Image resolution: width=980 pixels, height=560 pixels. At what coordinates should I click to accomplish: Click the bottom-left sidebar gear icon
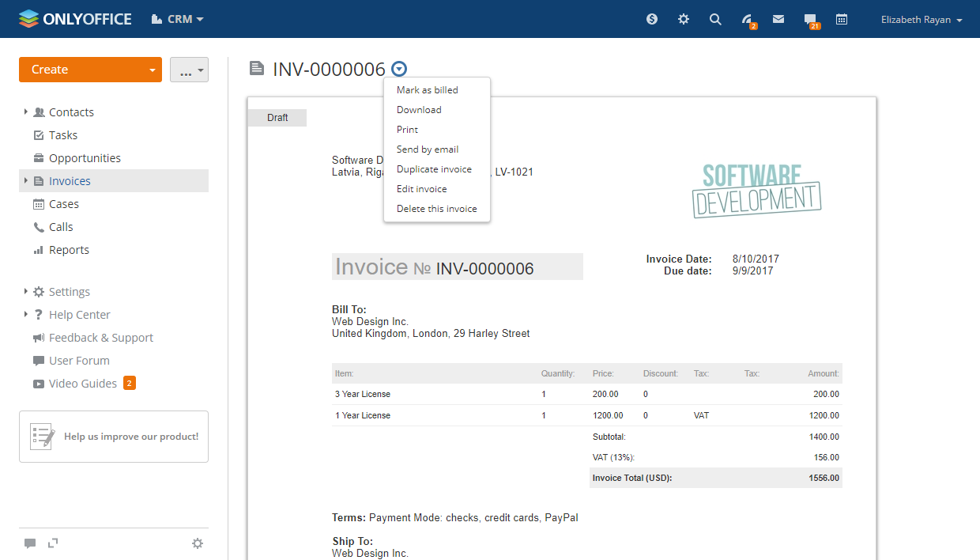[x=198, y=543]
